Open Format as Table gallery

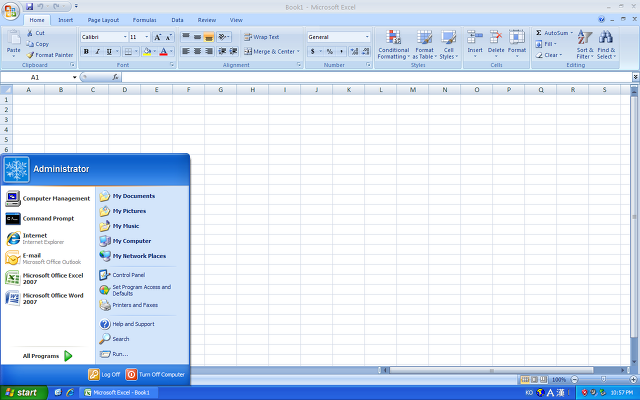[424, 45]
